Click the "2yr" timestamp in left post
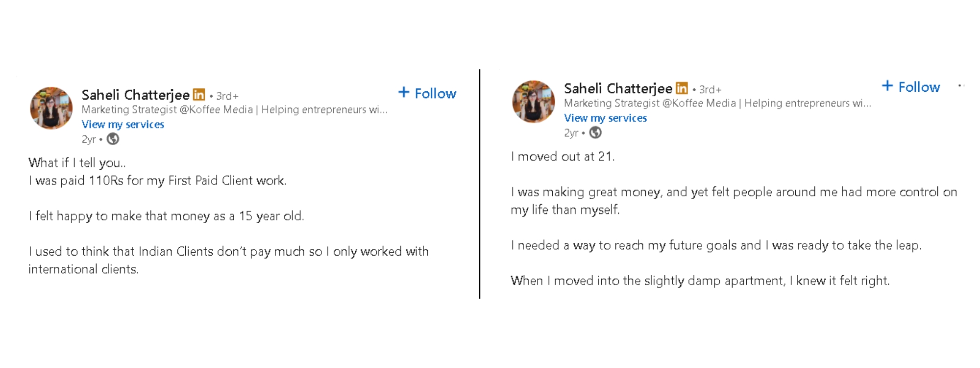980x368 pixels. click(x=89, y=140)
